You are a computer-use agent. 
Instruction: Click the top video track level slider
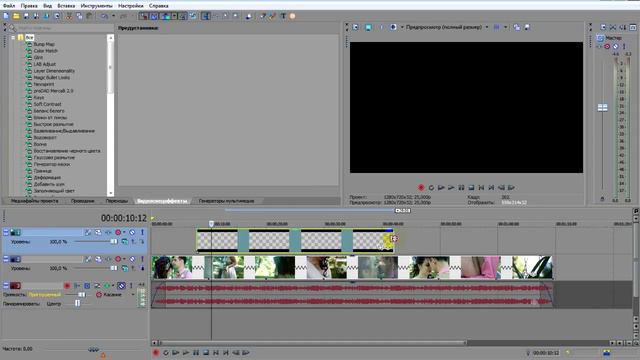point(114,242)
